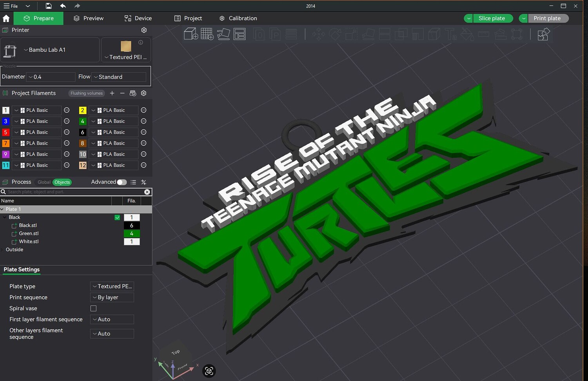The height and width of the screenshot is (381, 588).
Task: Switch to the Project tab
Action: coord(188,18)
